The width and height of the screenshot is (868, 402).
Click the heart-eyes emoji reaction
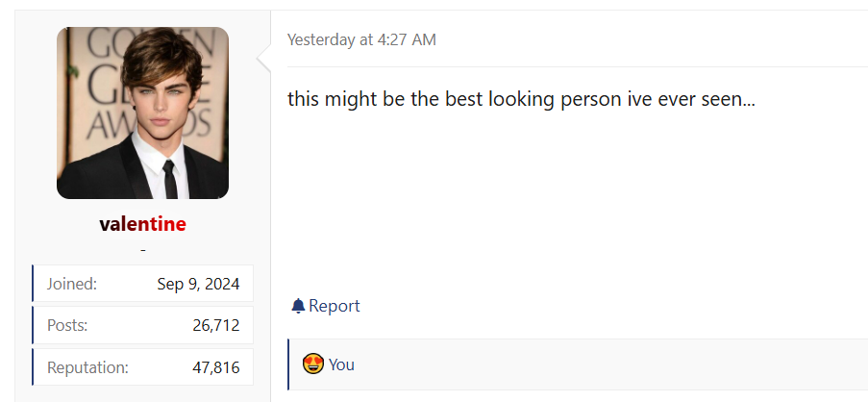point(312,364)
